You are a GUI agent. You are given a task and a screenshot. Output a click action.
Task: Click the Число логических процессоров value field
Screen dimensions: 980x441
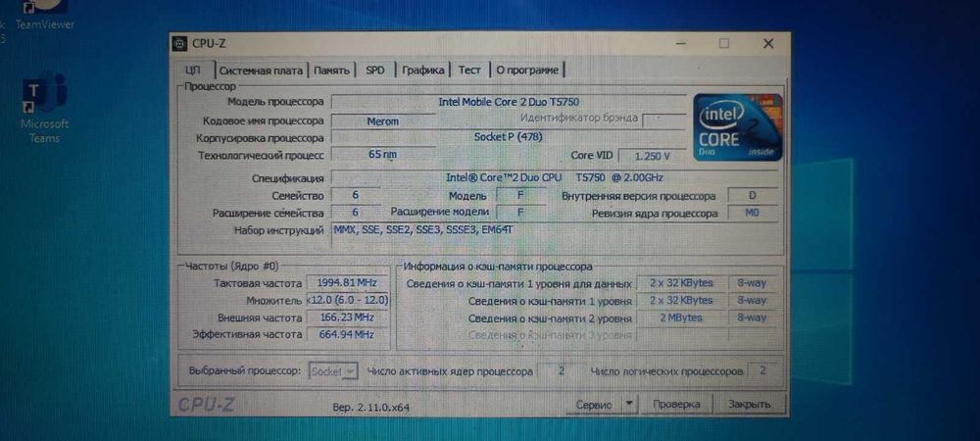[x=762, y=371]
